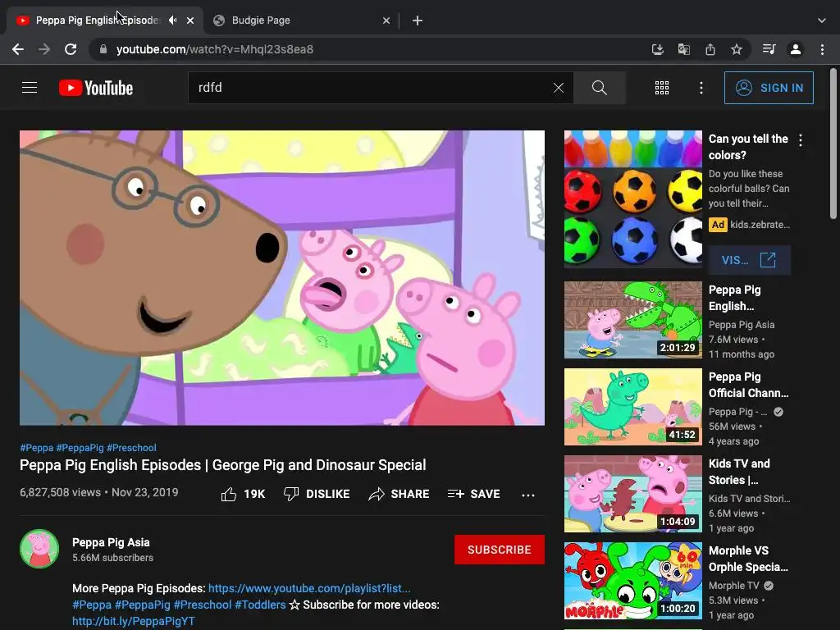Click the translate page icon
This screenshot has height=630, width=840.
tap(683, 49)
